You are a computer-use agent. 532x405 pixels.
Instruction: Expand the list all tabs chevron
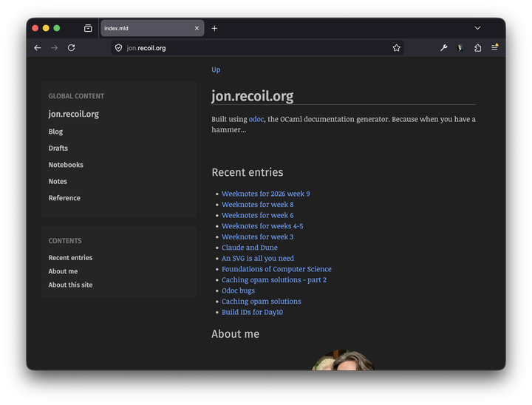point(477,28)
